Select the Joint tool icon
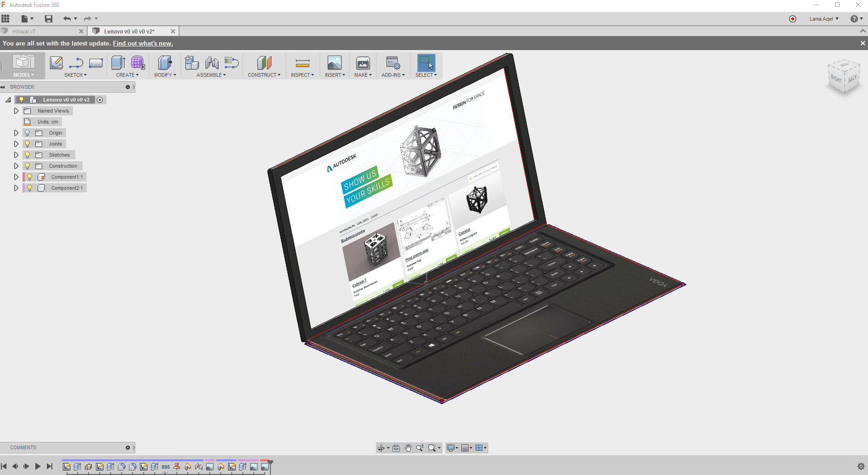868x475 pixels. point(212,63)
